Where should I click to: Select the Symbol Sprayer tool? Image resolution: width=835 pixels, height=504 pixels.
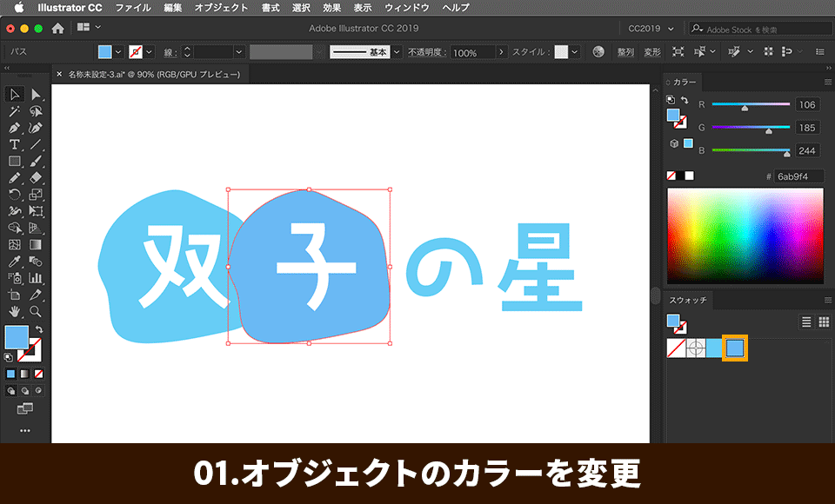click(x=15, y=278)
